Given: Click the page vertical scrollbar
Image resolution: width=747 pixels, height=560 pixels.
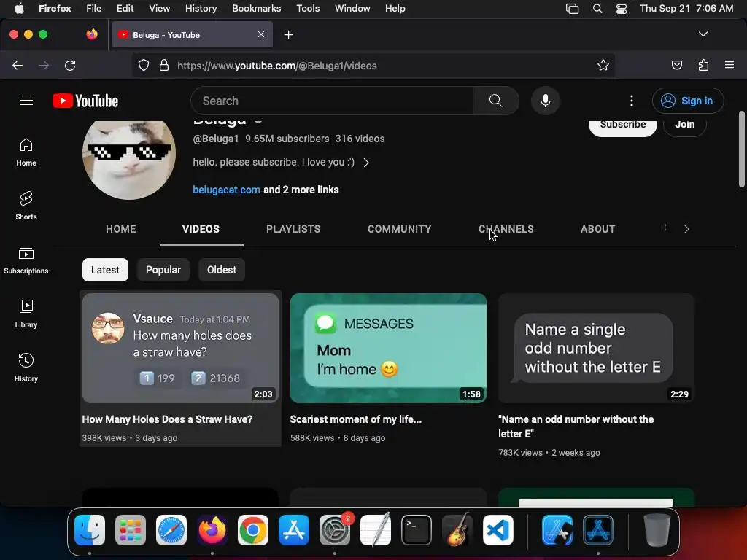Looking at the screenshot, I should pyautogui.click(x=741, y=149).
